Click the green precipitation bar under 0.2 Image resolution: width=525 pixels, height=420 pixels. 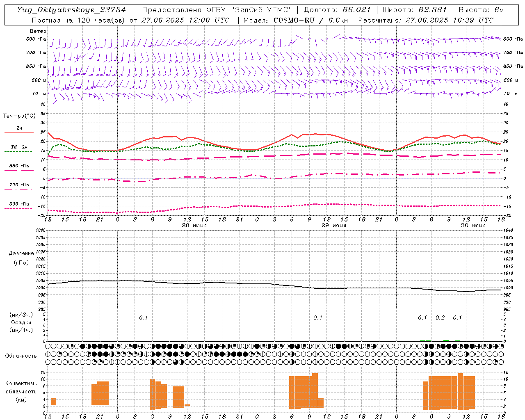[x=446, y=340]
